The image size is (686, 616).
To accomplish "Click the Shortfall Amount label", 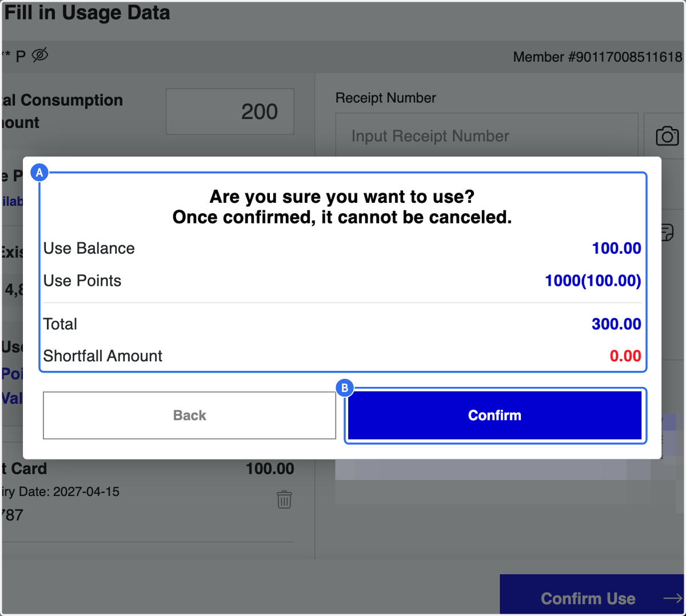I will coord(103,356).
